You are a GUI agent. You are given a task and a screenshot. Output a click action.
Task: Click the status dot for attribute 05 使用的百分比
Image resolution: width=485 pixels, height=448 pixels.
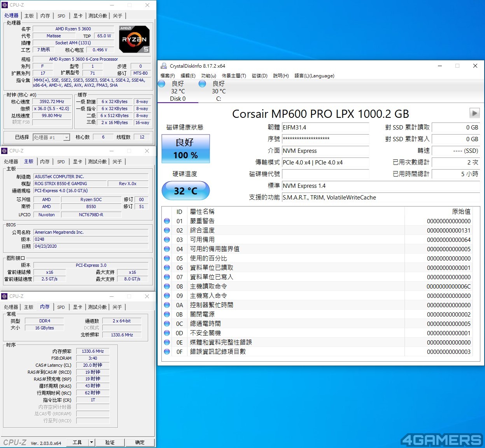pyautogui.click(x=167, y=258)
